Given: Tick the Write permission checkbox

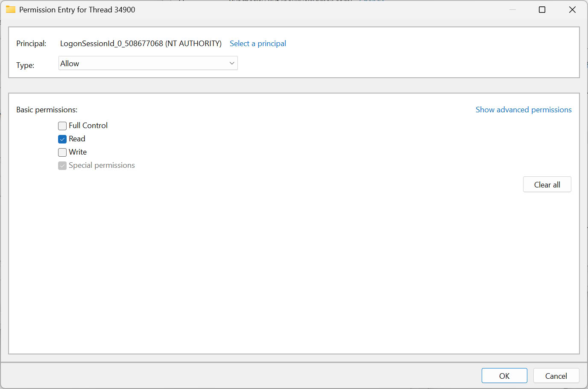Looking at the screenshot, I should (62, 152).
